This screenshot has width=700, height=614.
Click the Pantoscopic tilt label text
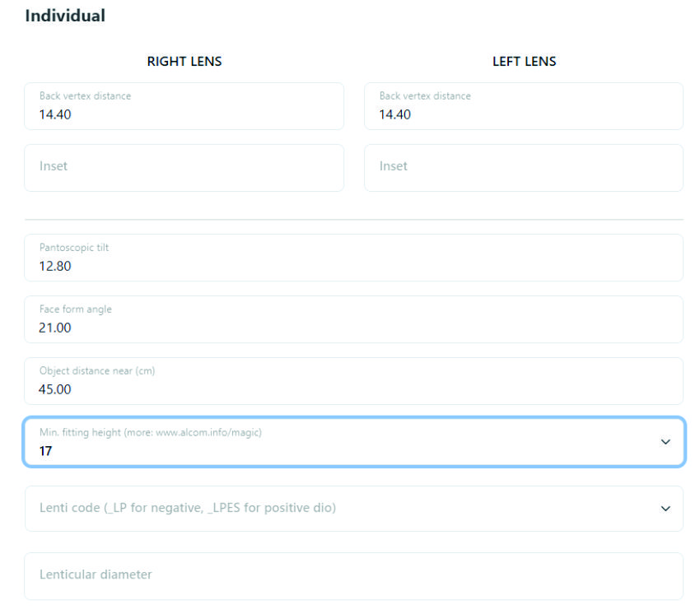tap(74, 248)
